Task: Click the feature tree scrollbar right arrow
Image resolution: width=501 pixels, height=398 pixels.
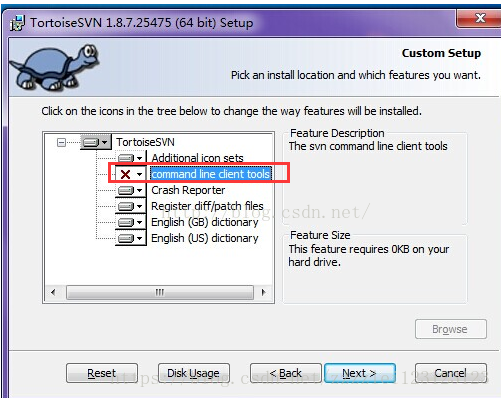Action: point(264,293)
